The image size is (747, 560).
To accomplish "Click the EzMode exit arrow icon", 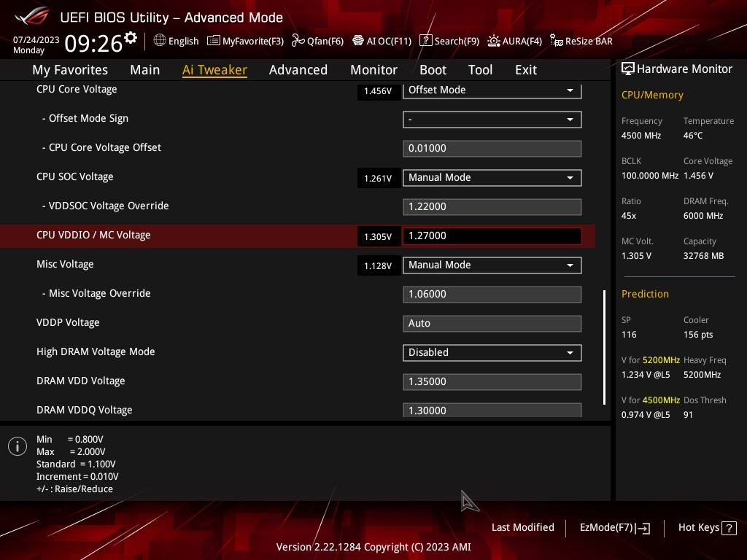I will pyautogui.click(x=643, y=528).
